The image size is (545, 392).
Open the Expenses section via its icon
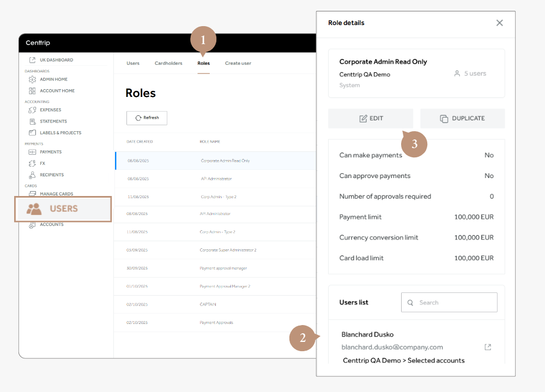33,109
